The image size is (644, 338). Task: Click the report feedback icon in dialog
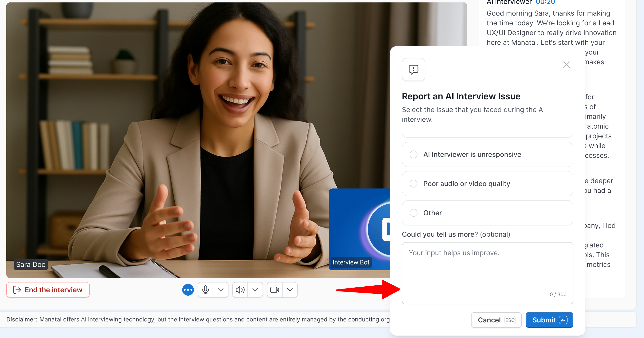pyautogui.click(x=414, y=69)
